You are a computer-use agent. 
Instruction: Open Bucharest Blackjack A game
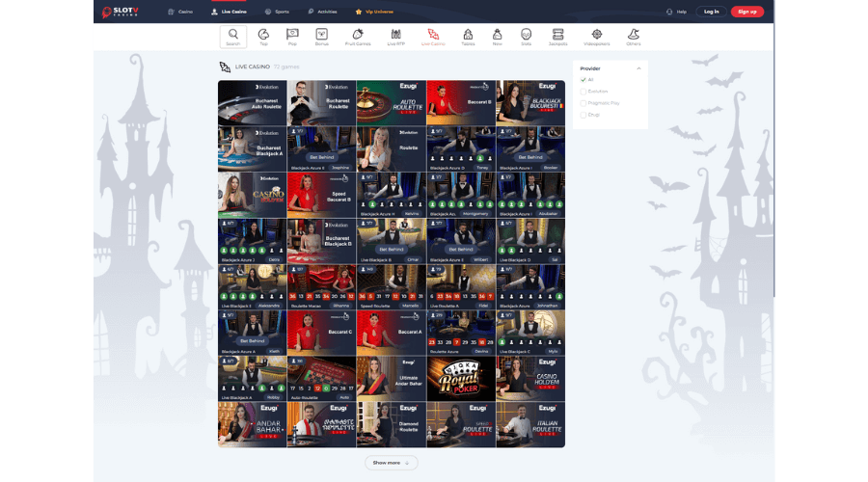(x=253, y=148)
